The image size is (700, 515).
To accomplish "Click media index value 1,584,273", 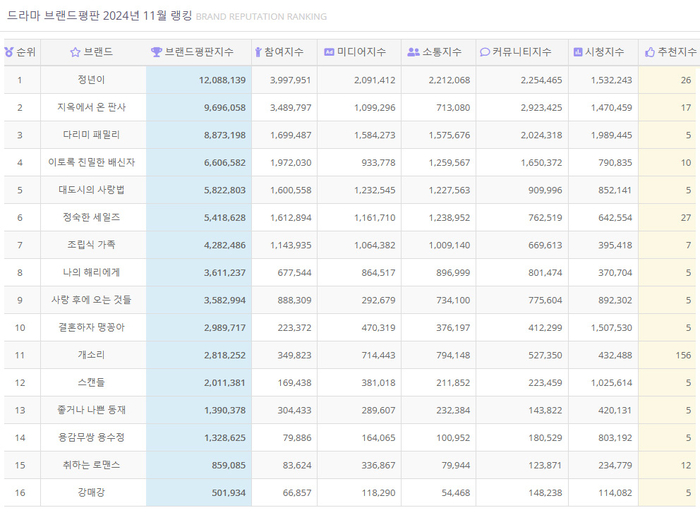I will [x=375, y=135].
